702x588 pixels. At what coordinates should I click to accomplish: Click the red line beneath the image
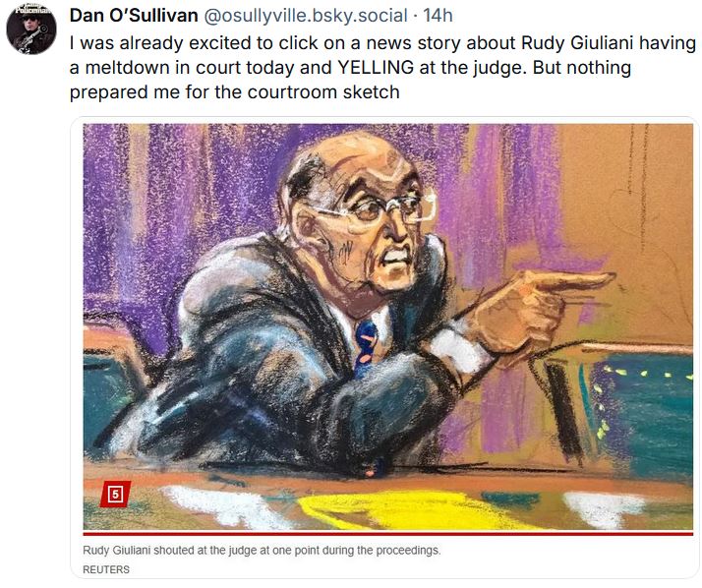[x=388, y=534]
